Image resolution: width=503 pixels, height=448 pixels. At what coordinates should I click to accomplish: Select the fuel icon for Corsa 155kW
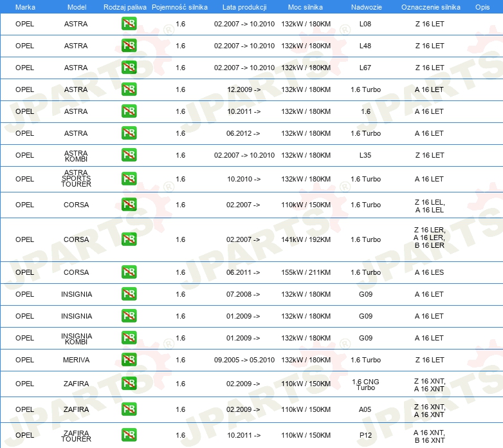[x=129, y=272]
